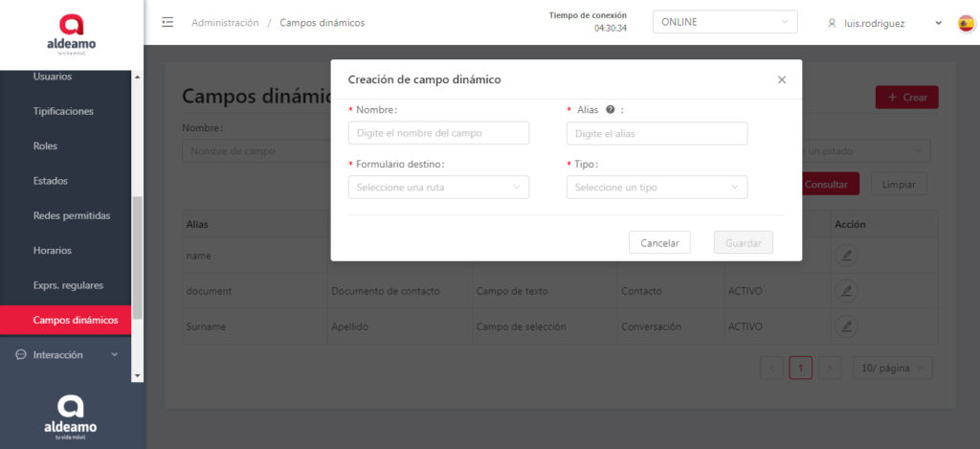The image size is (980, 449).
Task: Open Roles in the sidebar menu
Action: (x=46, y=146)
